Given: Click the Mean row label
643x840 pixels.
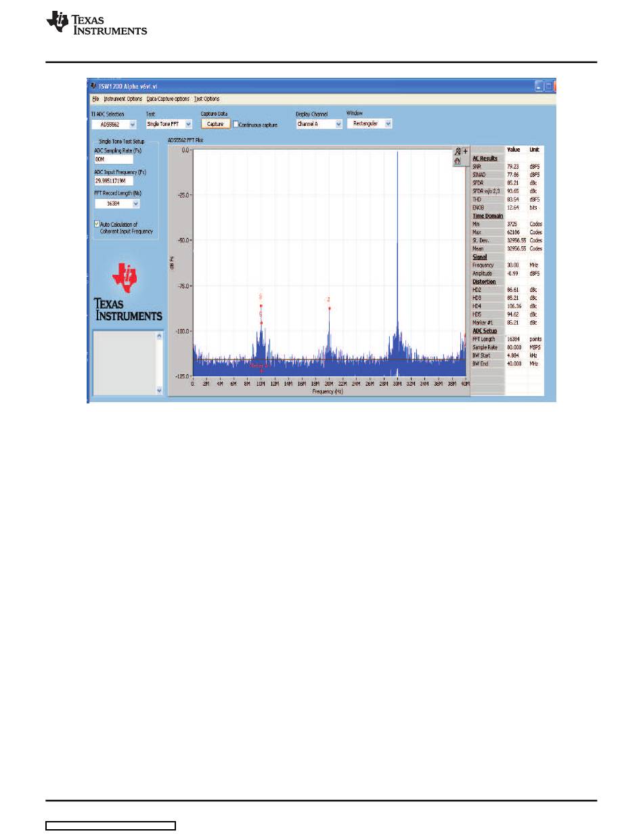Looking at the screenshot, I should click(x=478, y=248).
